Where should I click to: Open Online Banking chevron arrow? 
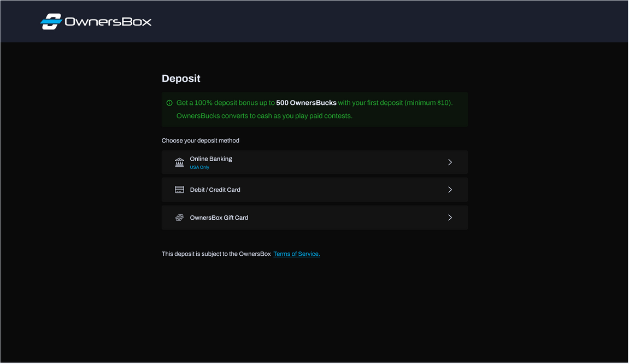point(450,162)
